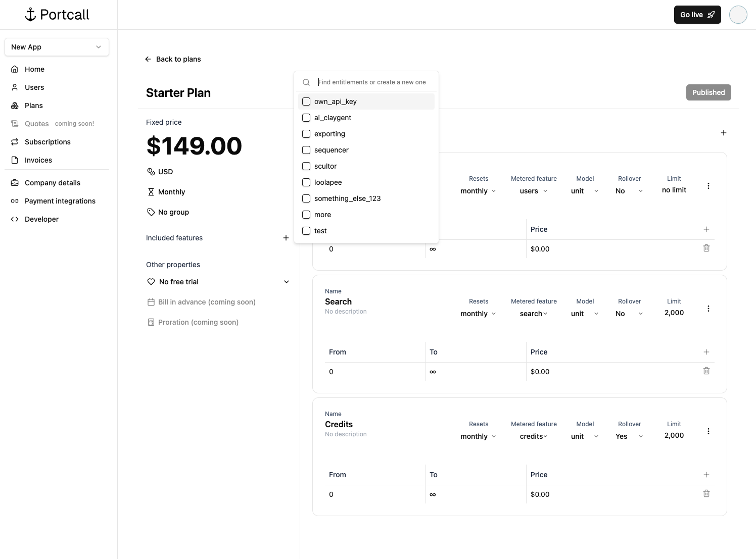Click the Developer code brackets icon
The image size is (756, 559).
(x=15, y=219)
